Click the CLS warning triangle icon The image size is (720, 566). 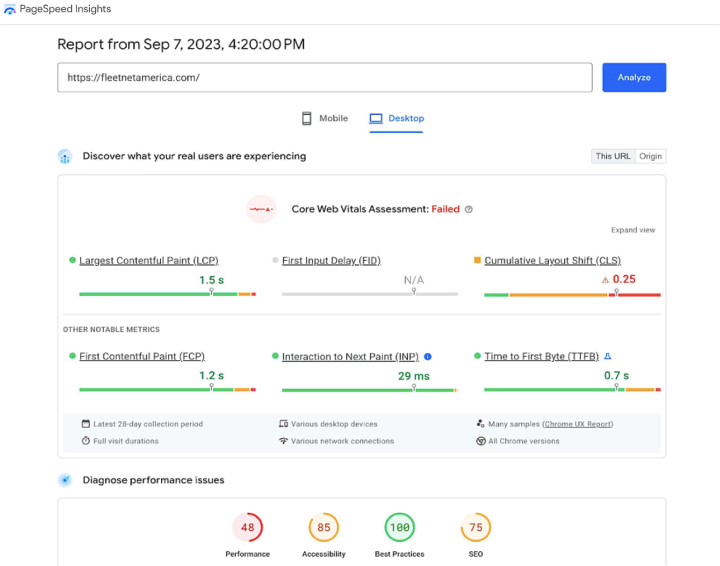click(605, 280)
